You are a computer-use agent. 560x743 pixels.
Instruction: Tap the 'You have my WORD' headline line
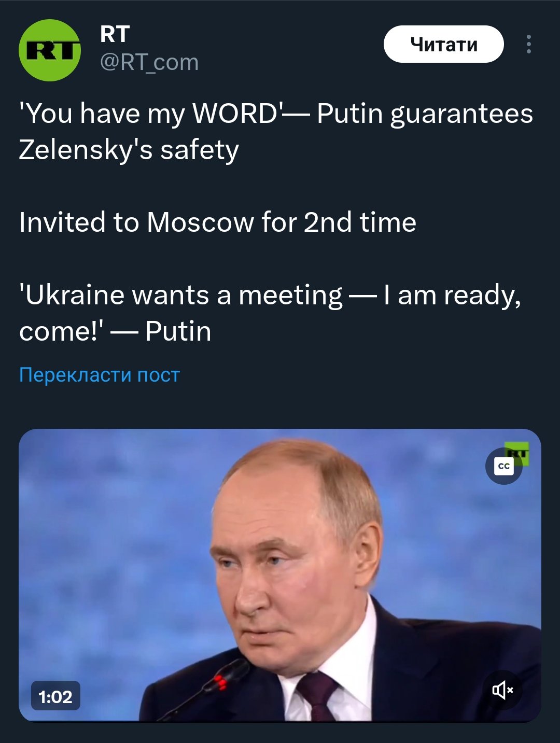point(276,114)
